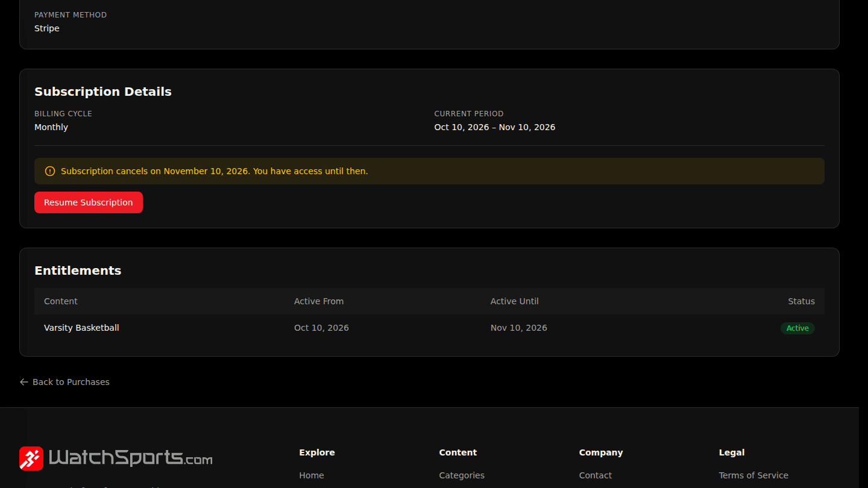The height and width of the screenshot is (488, 868).
Task: Click the Explore footer heading
Action: coord(317,452)
